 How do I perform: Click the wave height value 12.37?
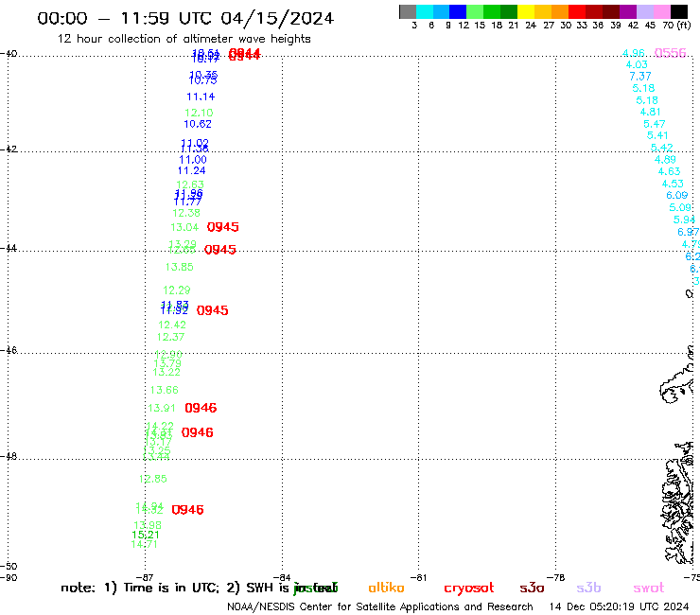point(170,337)
